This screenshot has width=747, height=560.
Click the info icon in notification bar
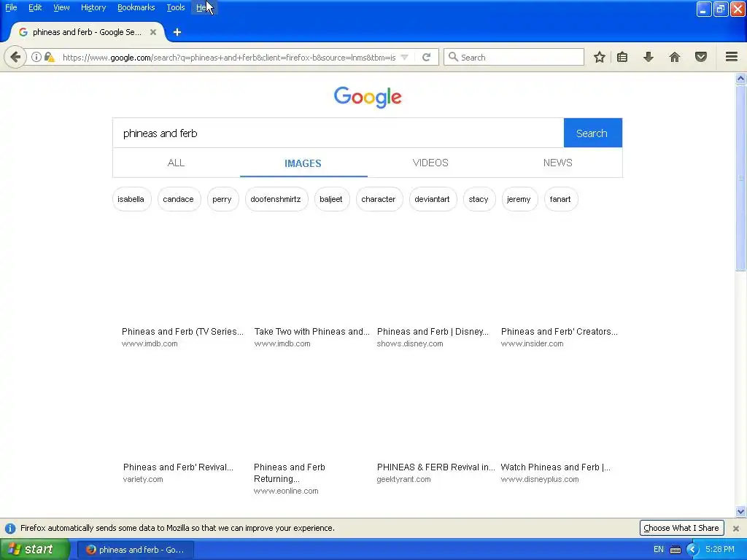[9, 529]
